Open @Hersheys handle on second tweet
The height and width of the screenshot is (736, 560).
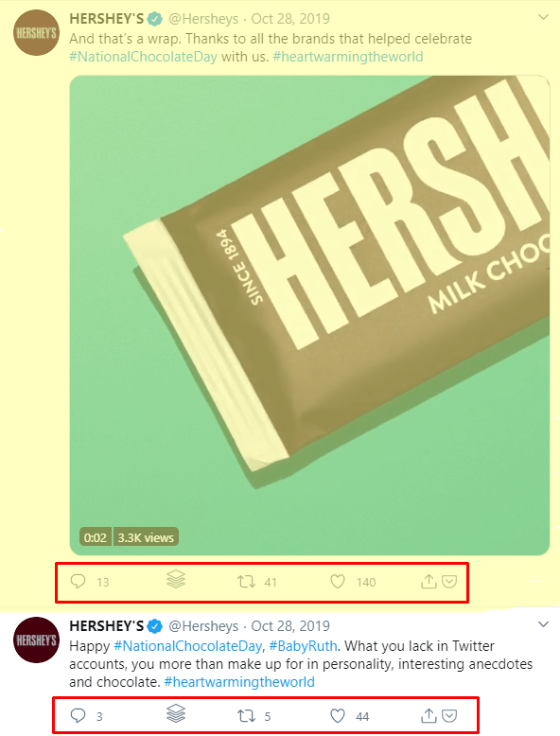[x=203, y=625]
